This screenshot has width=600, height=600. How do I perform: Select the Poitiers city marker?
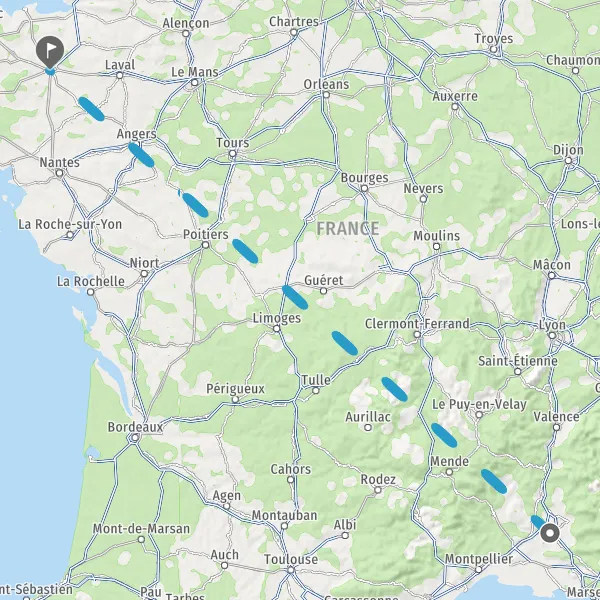point(205,245)
